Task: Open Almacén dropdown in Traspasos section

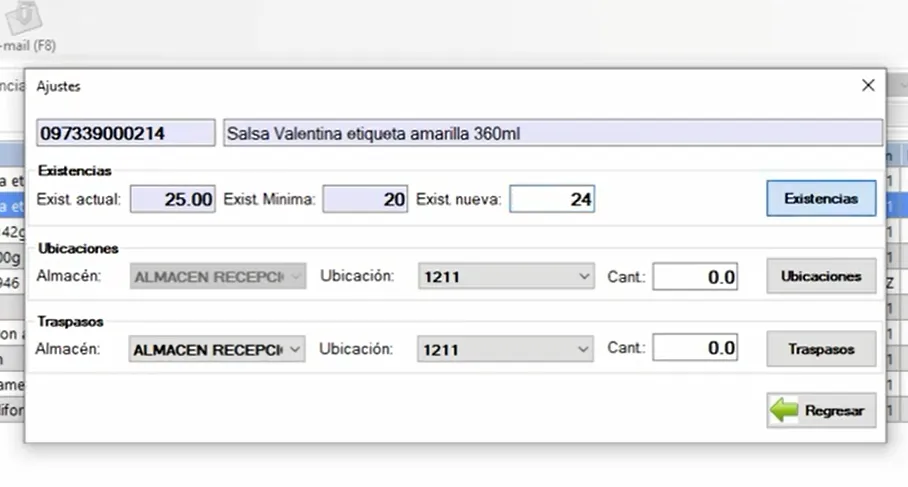Action: [x=217, y=349]
